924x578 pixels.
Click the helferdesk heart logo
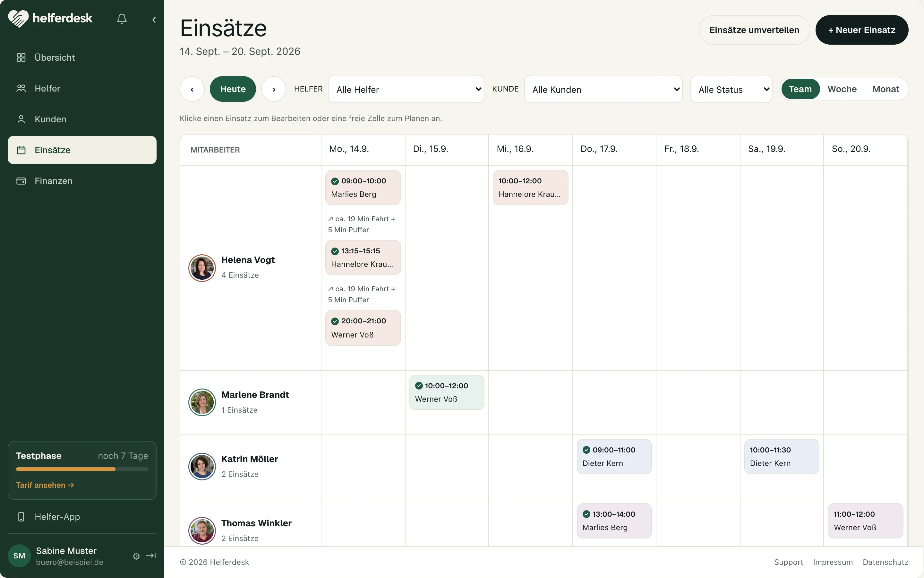point(18,18)
